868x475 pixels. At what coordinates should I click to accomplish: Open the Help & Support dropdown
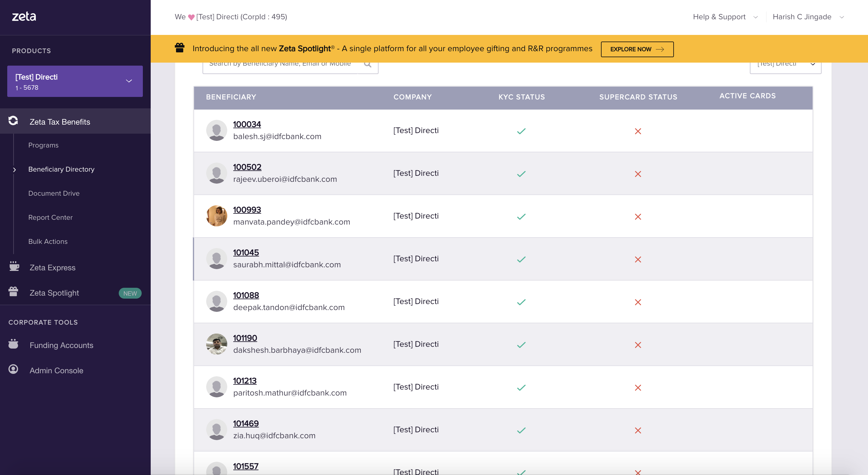point(725,17)
